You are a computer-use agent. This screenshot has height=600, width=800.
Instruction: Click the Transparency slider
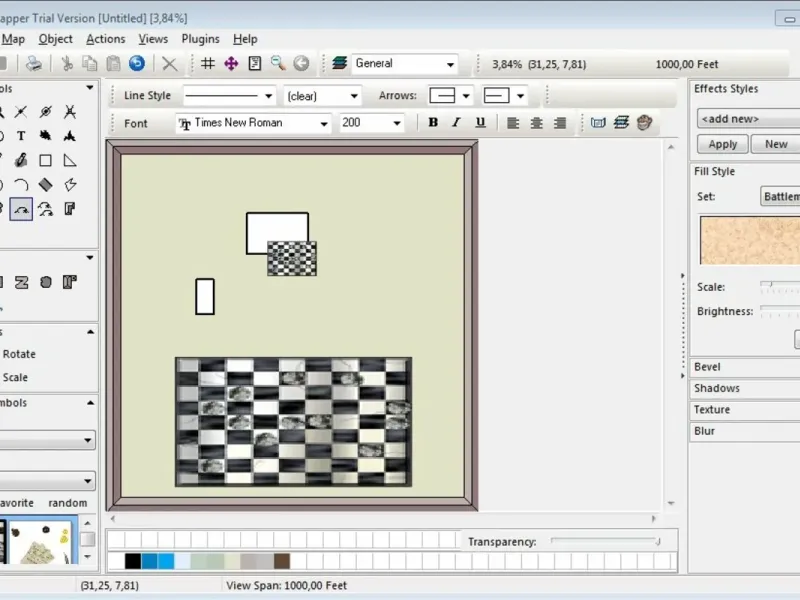[606, 541]
